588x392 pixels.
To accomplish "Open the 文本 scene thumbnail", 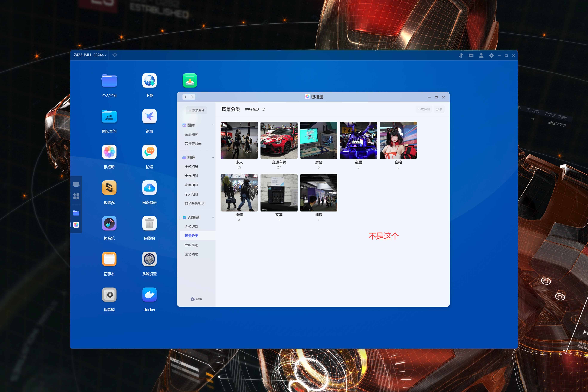I will [279, 193].
